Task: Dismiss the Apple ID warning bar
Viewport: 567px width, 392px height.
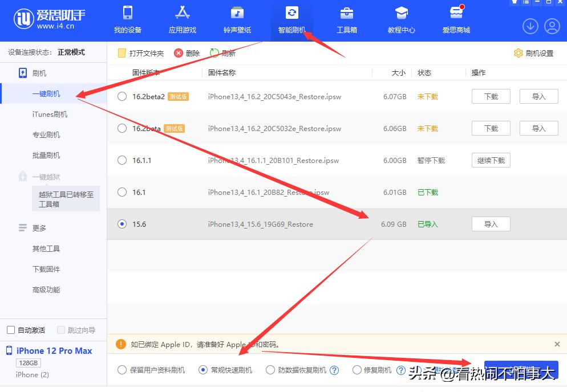Action: pyautogui.click(x=557, y=344)
